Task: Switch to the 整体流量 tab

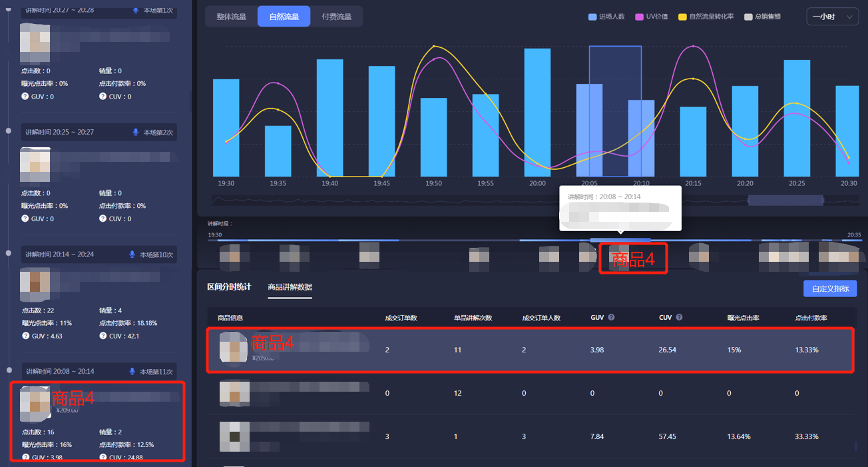Action: click(x=230, y=17)
